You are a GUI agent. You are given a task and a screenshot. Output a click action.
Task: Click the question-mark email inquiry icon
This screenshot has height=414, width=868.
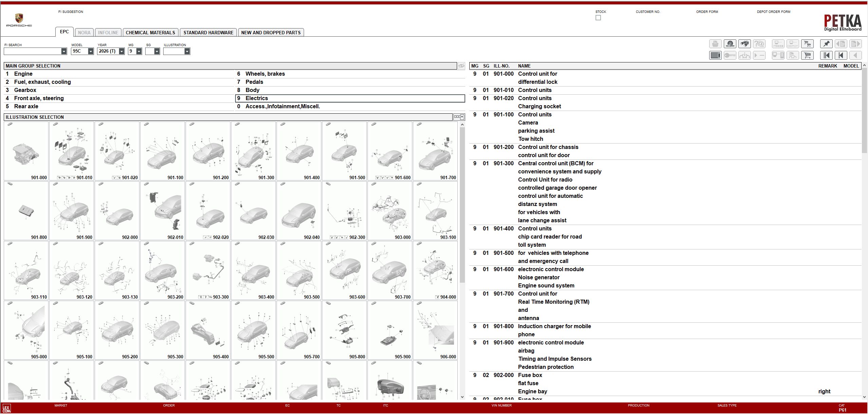[759, 44]
